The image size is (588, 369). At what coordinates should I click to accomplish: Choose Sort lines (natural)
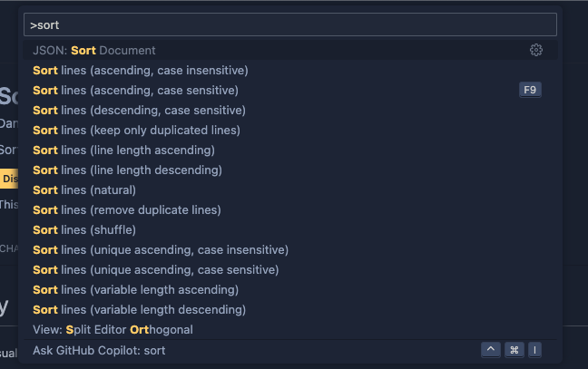[x=84, y=189]
